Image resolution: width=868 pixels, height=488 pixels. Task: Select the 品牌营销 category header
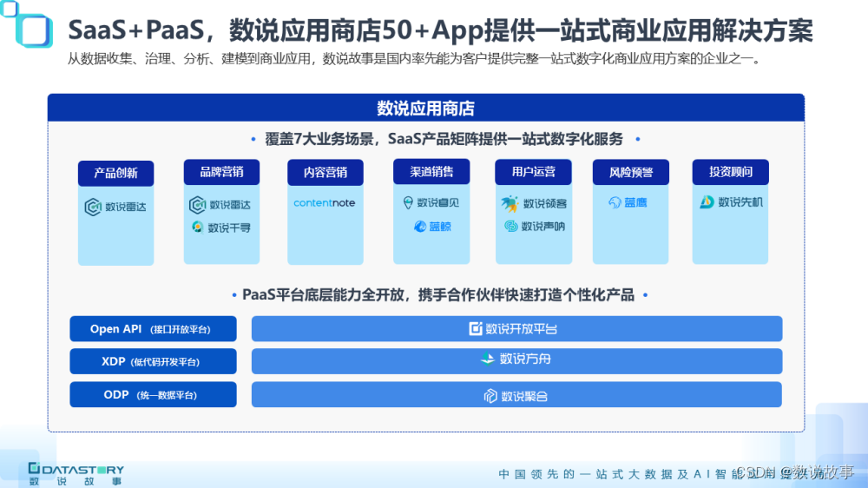click(221, 172)
